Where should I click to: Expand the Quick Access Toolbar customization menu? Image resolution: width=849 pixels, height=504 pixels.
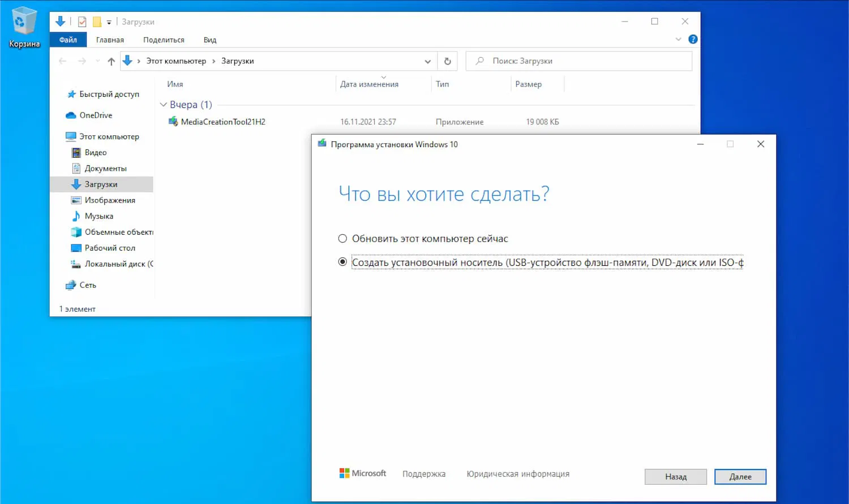(110, 21)
